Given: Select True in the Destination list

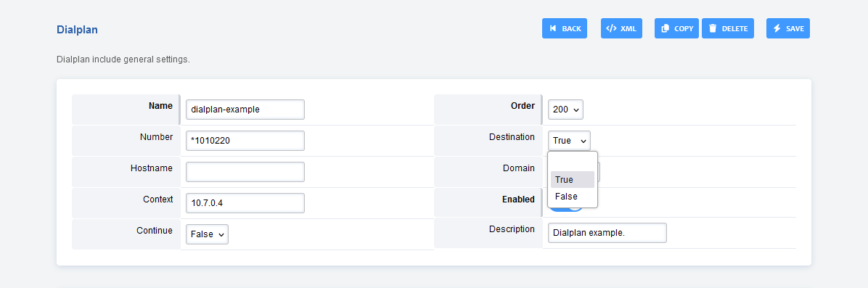Looking at the screenshot, I should click(x=573, y=179).
